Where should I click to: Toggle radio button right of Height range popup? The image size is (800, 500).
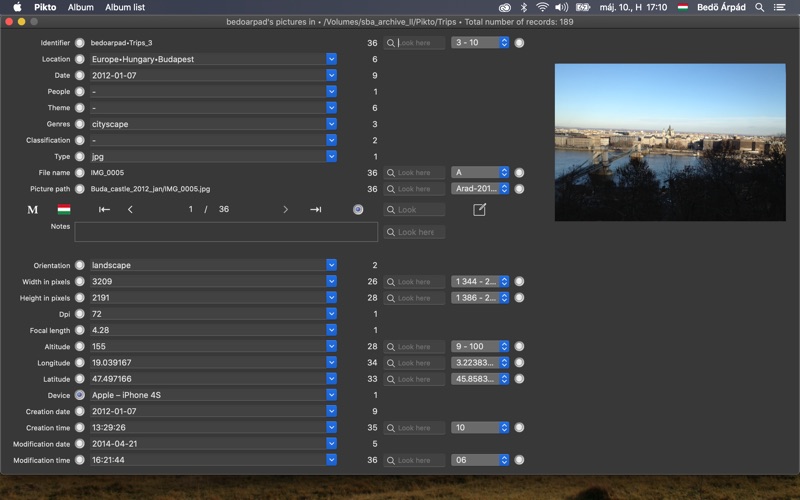click(x=519, y=298)
